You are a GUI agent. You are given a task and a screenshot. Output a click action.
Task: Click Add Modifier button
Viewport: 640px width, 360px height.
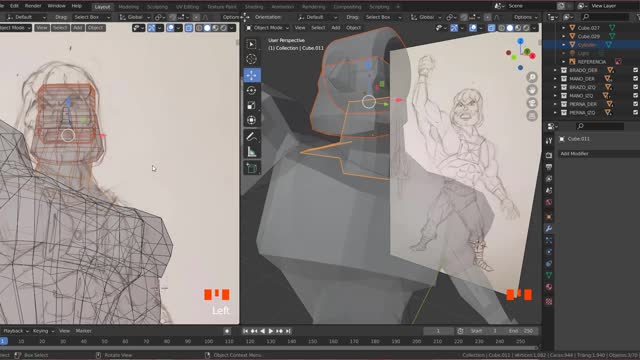(599, 154)
